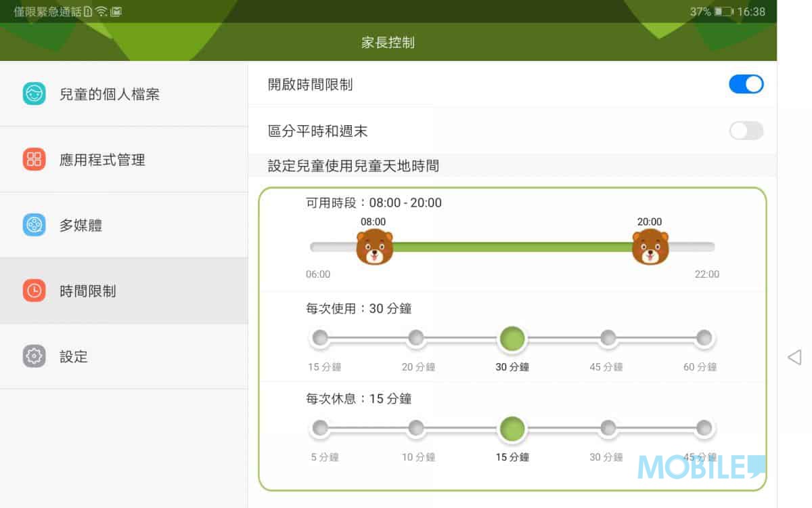Tap the back triangle navigation button
812x508 pixels.
pyautogui.click(x=794, y=357)
